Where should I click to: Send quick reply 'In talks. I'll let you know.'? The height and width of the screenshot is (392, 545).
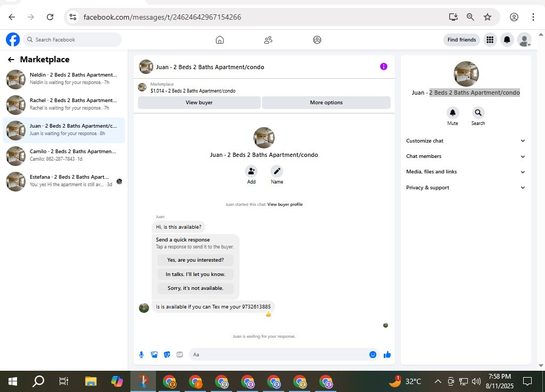[x=195, y=274]
